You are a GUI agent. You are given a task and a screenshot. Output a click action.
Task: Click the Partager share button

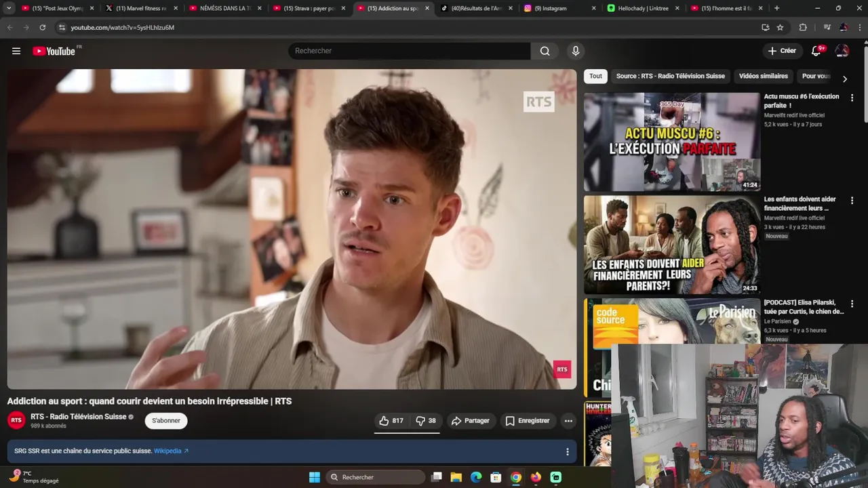(471, 421)
